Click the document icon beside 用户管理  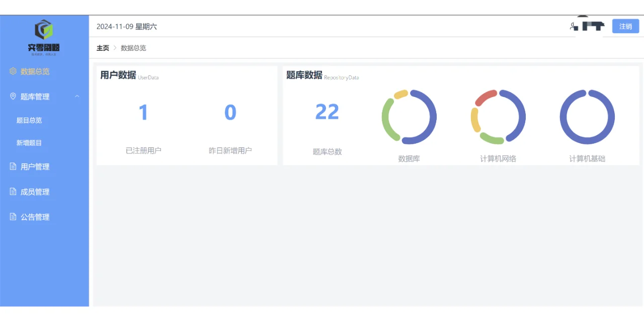point(13,166)
